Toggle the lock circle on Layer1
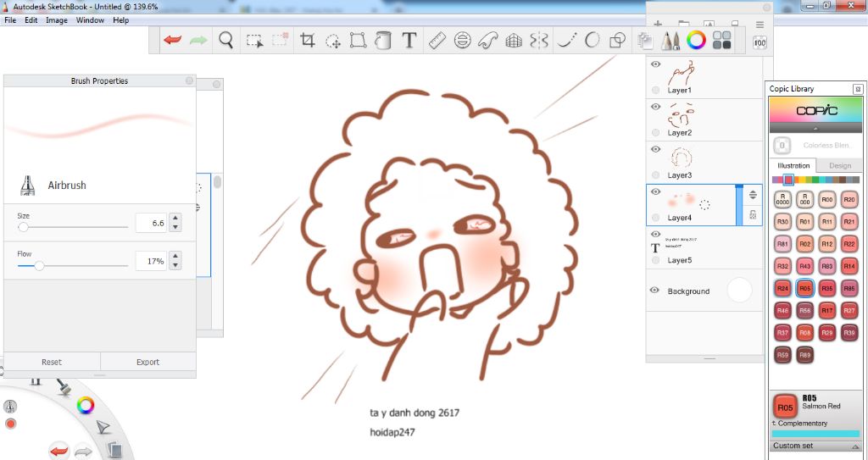Viewport: 868px width, 460px height. tap(656, 90)
